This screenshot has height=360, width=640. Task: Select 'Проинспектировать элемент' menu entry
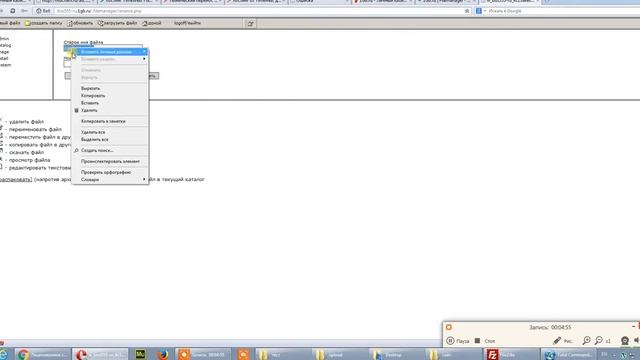click(110, 162)
